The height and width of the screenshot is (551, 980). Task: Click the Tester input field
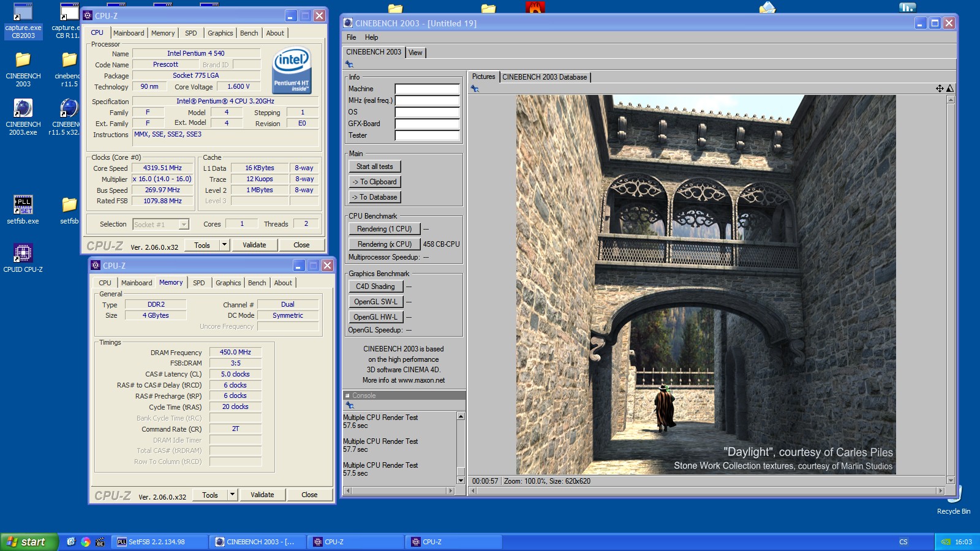pos(427,135)
